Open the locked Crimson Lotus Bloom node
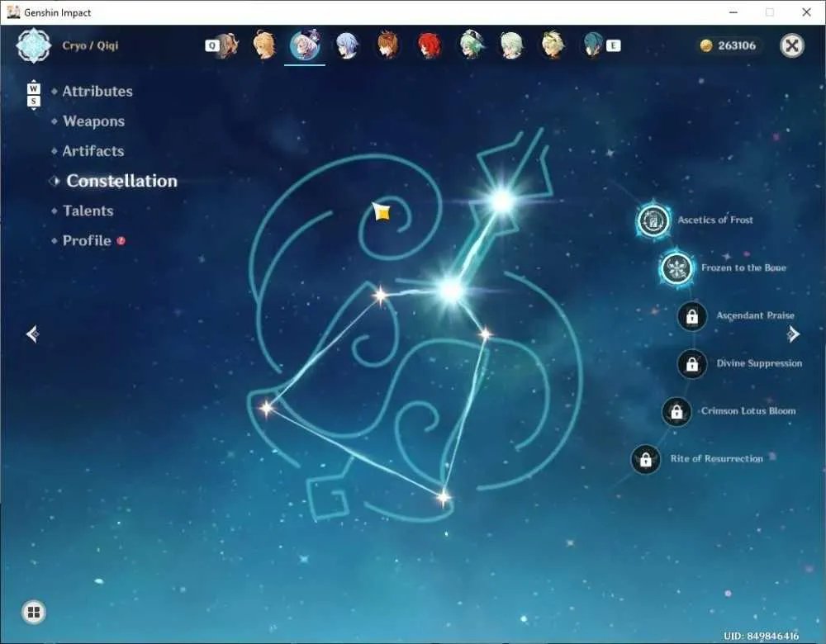This screenshot has height=644, width=826. (676, 411)
